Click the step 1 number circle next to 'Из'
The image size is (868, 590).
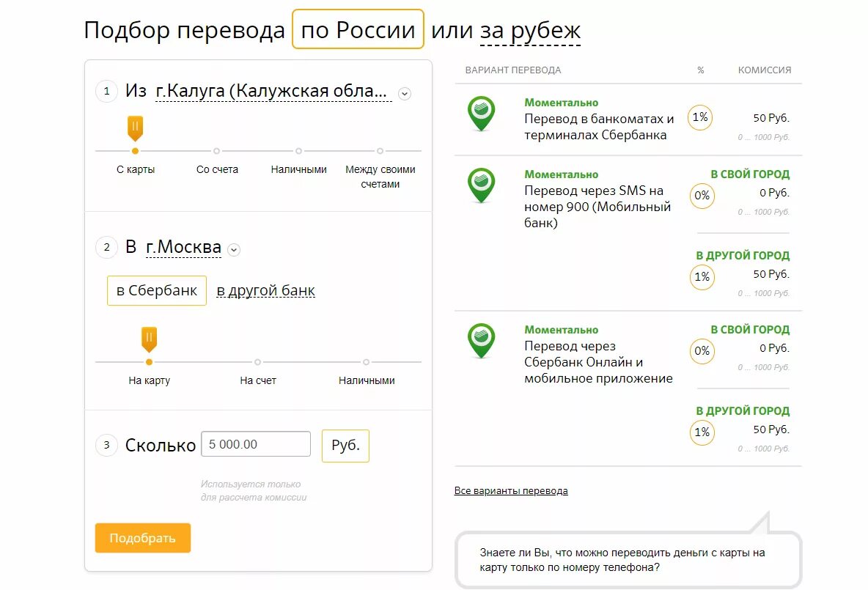107,92
